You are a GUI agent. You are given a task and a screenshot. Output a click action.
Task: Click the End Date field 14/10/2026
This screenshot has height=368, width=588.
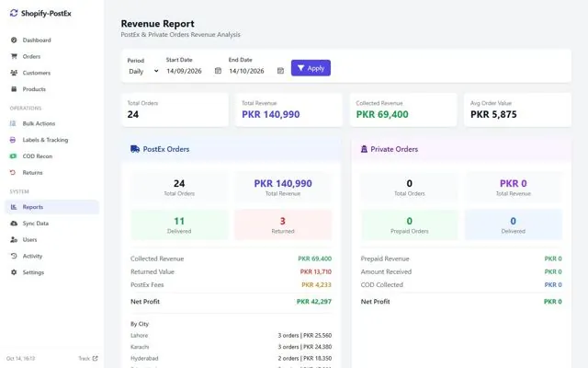coord(256,71)
